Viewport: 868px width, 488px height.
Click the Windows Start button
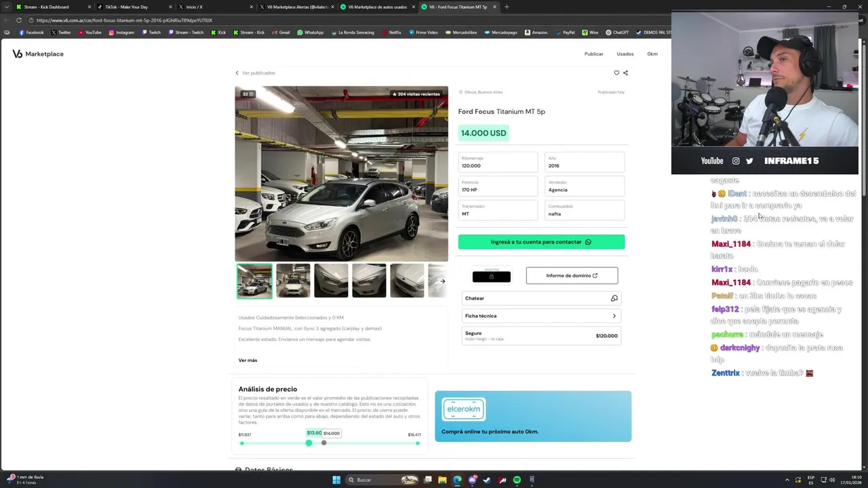point(336,480)
